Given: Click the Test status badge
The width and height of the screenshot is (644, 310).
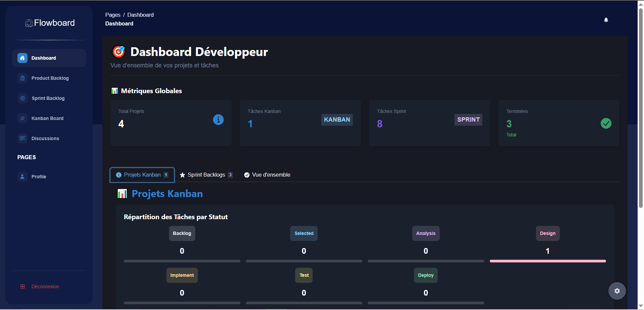Looking at the screenshot, I should point(304,275).
